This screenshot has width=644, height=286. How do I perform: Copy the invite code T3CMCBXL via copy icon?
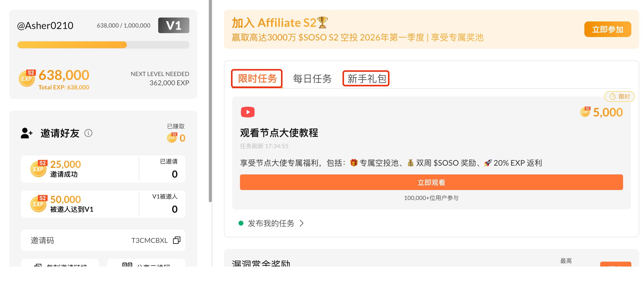pyautogui.click(x=176, y=240)
